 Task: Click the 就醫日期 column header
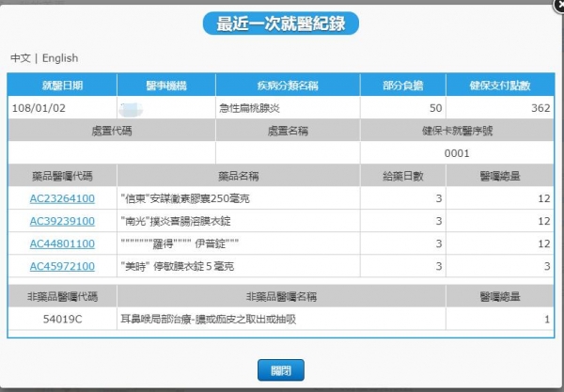(x=61, y=86)
